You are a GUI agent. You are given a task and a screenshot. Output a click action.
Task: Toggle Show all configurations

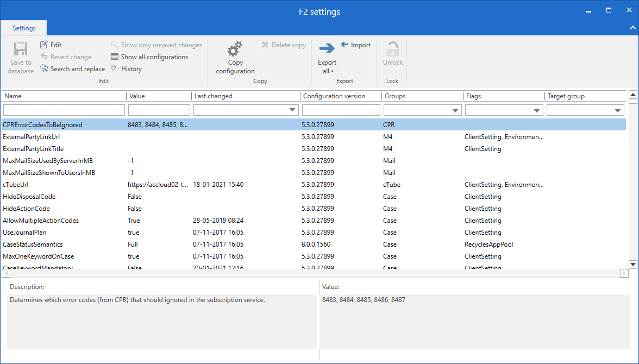(x=149, y=57)
